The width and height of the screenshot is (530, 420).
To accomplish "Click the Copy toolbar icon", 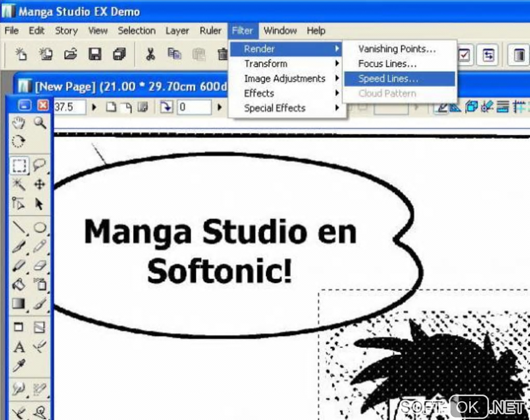I will pyautogui.click(x=175, y=54).
